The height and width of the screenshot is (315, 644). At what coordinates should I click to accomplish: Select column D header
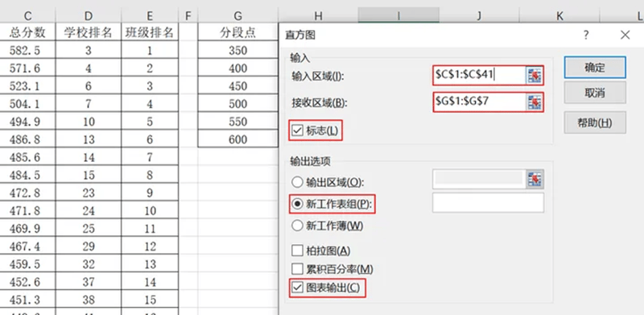89,16
